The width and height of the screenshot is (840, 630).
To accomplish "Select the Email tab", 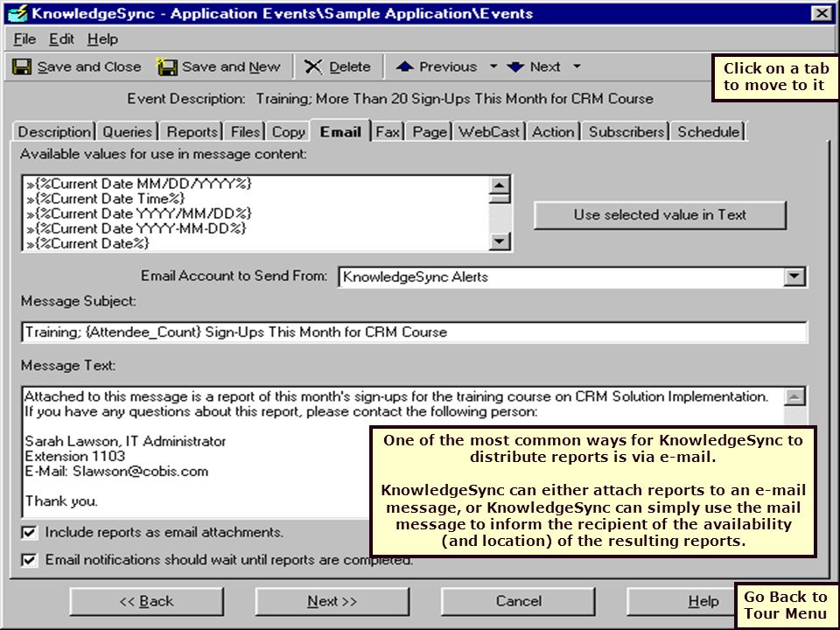I will (340, 131).
